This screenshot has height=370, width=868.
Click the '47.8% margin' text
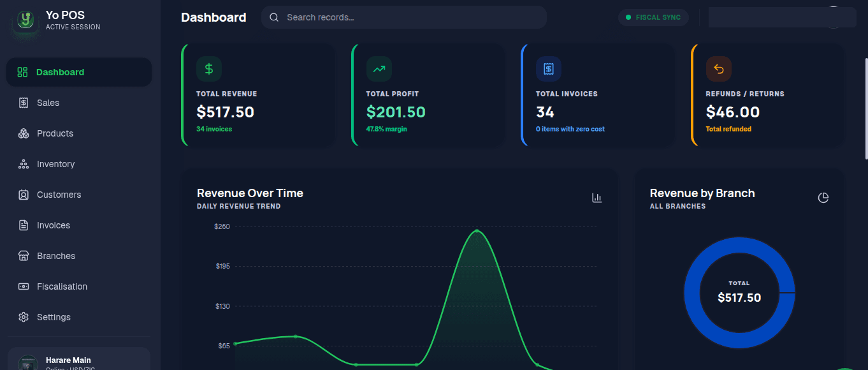(386, 129)
